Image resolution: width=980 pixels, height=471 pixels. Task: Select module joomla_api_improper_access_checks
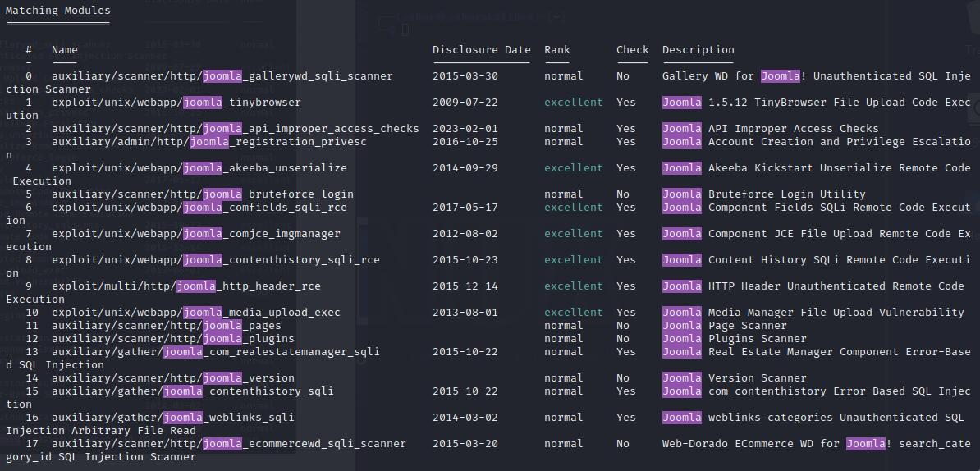click(236, 129)
